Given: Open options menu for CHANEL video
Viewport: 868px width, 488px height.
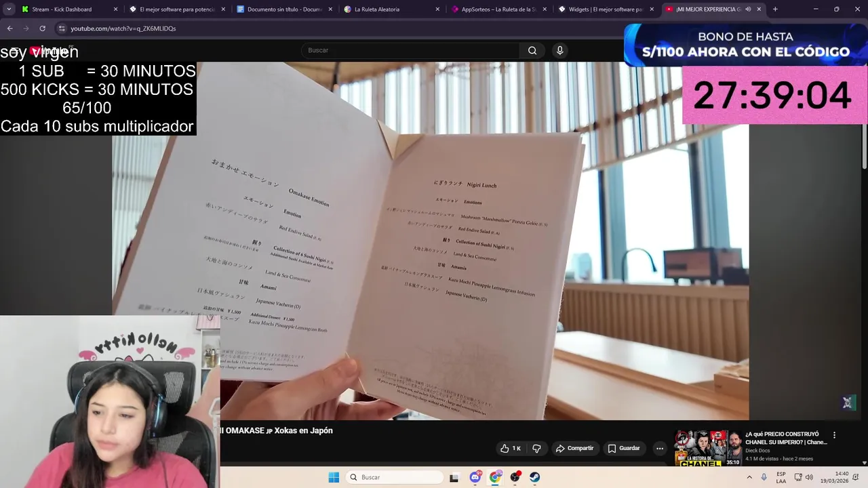Looking at the screenshot, I should 834,435.
